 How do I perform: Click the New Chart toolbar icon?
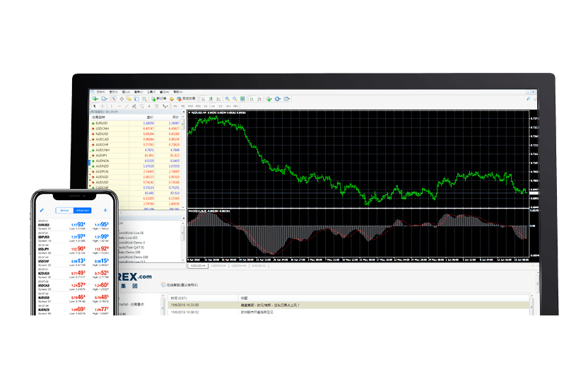[x=95, y=98]
